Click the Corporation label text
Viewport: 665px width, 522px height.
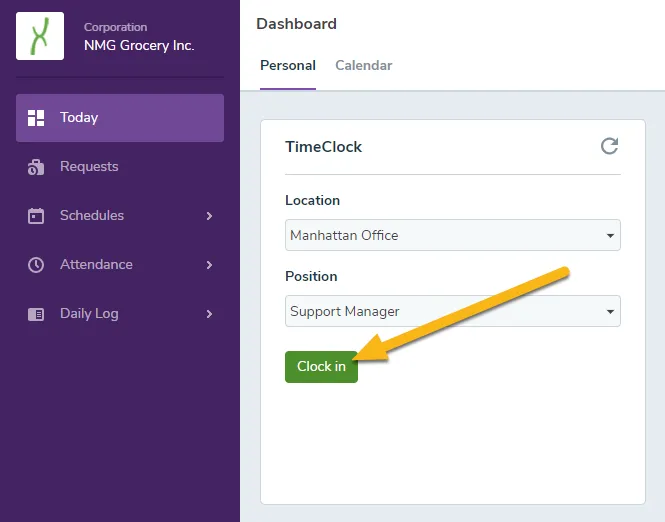click(x=116, y=27)
